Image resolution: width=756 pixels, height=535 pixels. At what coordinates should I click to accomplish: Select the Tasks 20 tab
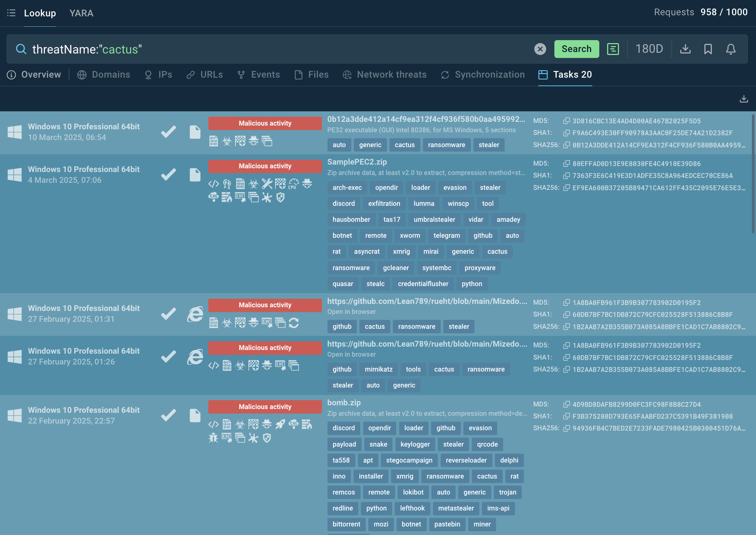(x=565, y=75)
